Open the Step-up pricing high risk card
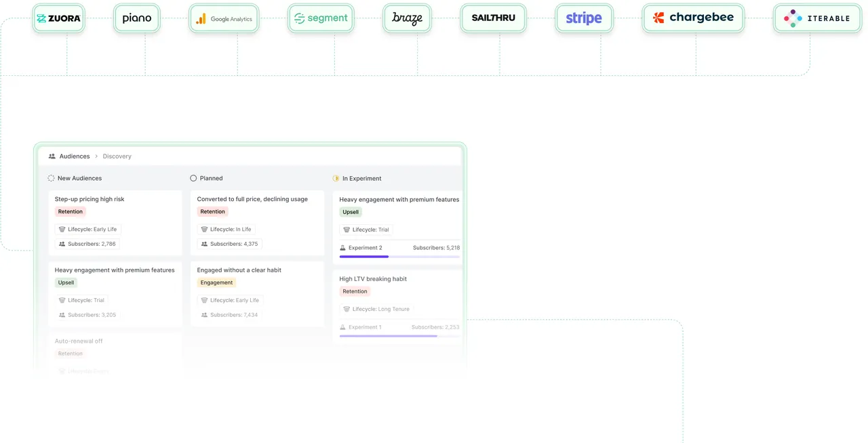This screenshot has width=868, height=443. pyautogui.click(x=115, y=223)
